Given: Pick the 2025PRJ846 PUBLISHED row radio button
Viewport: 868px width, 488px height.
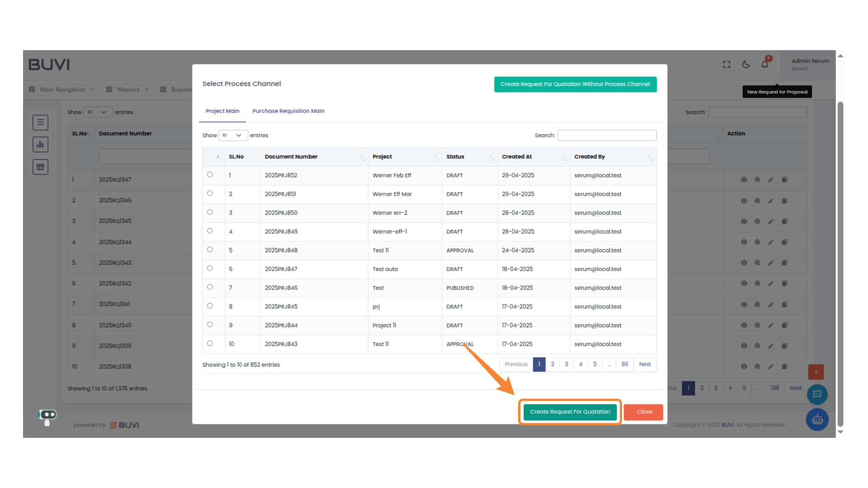Looking at the screenshot, I should pos(209,287).
